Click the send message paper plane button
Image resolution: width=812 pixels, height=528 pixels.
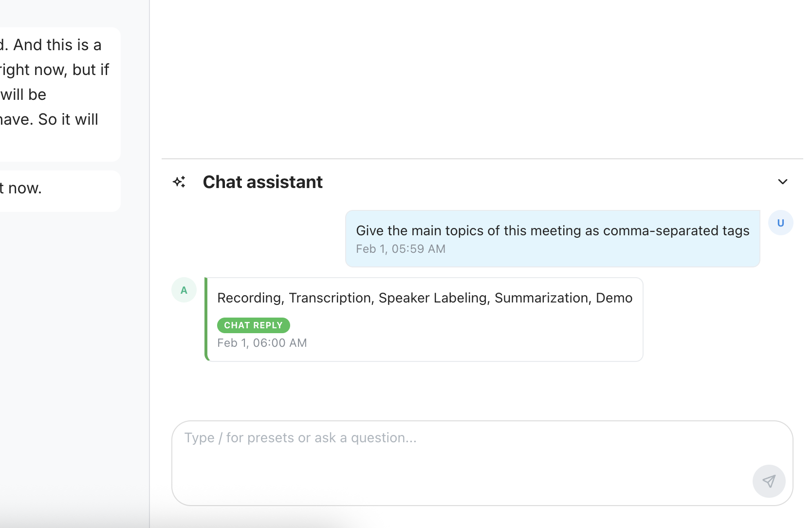769,481
